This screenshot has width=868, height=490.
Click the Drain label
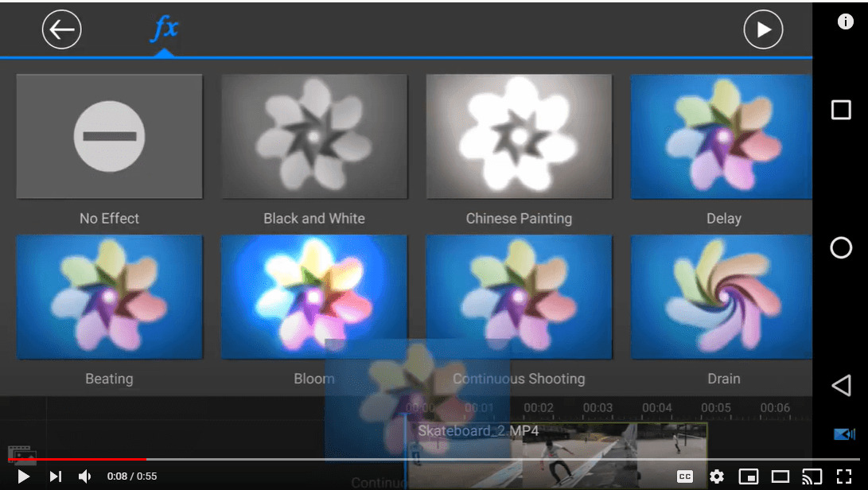pos(723,379)
